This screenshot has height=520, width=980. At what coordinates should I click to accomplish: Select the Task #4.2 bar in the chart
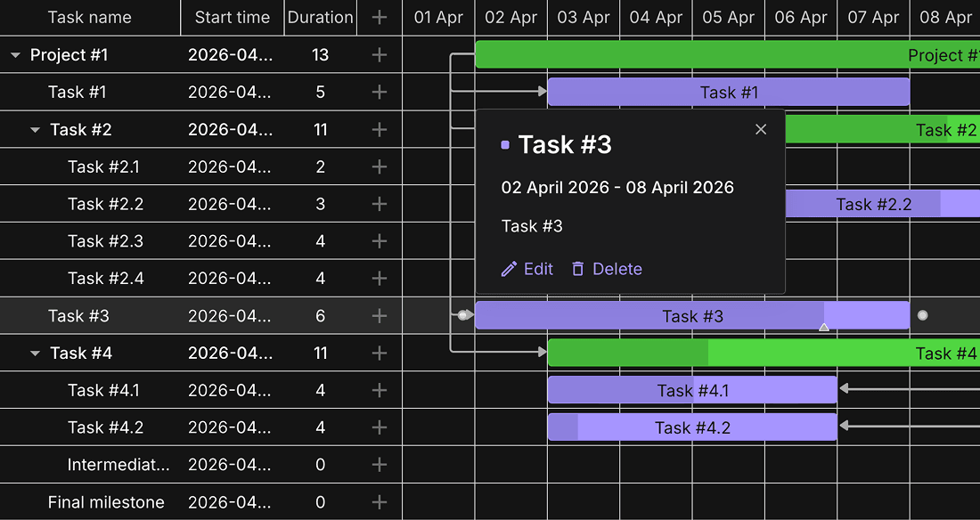click(692, 427)
